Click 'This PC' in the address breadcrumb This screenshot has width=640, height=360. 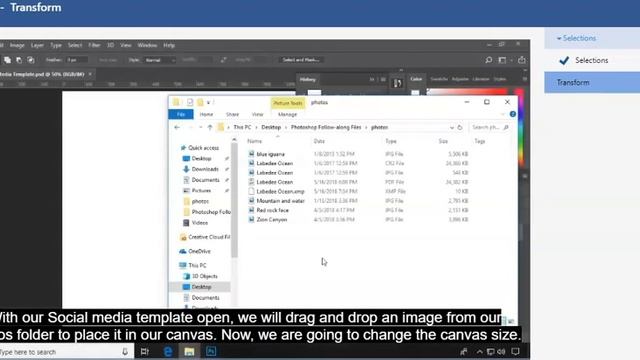(x=242, y=127)
